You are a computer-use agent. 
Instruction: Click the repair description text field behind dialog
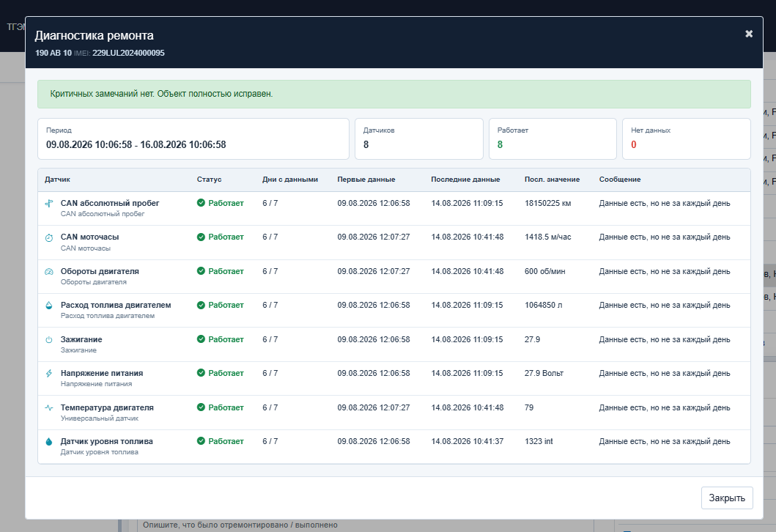coord(365,525)
